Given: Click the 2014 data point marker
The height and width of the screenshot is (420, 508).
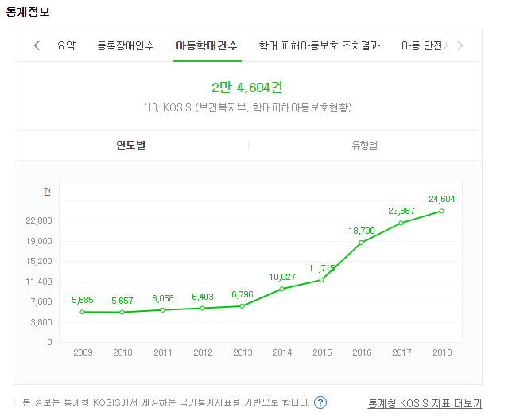Looking at the screenshot, I should click(282, 289).
